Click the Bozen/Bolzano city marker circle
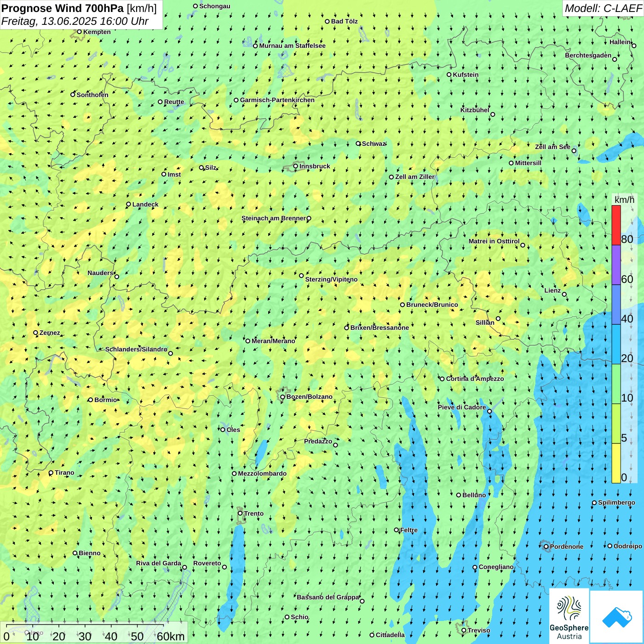644x644 pixels. [282, 397]
